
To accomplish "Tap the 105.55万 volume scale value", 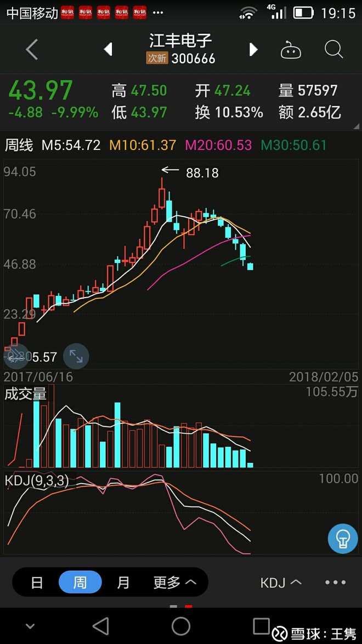I will click(x=332, y=392).
